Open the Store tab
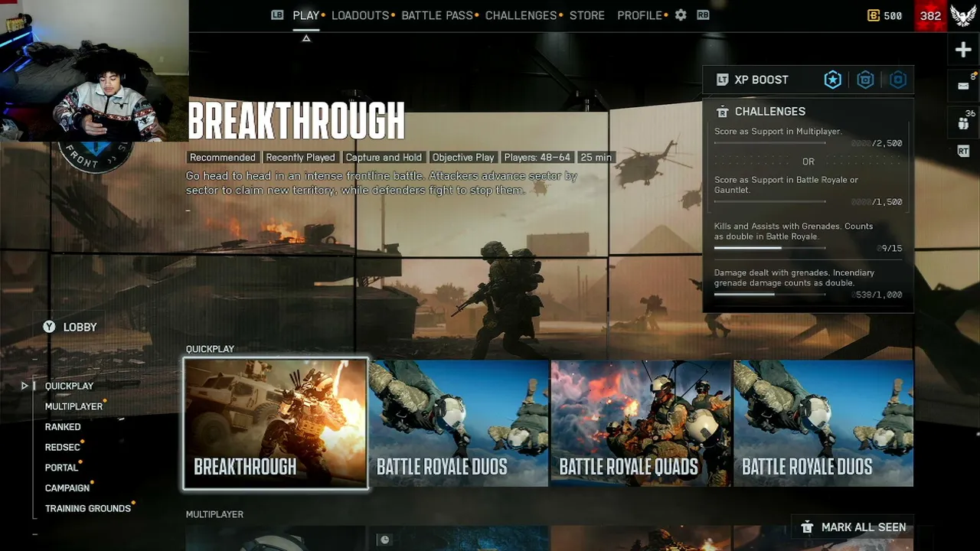 [587, 15]
